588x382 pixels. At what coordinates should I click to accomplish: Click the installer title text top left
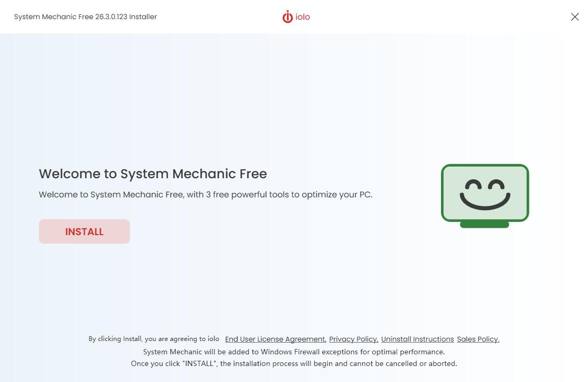[85, 16]
